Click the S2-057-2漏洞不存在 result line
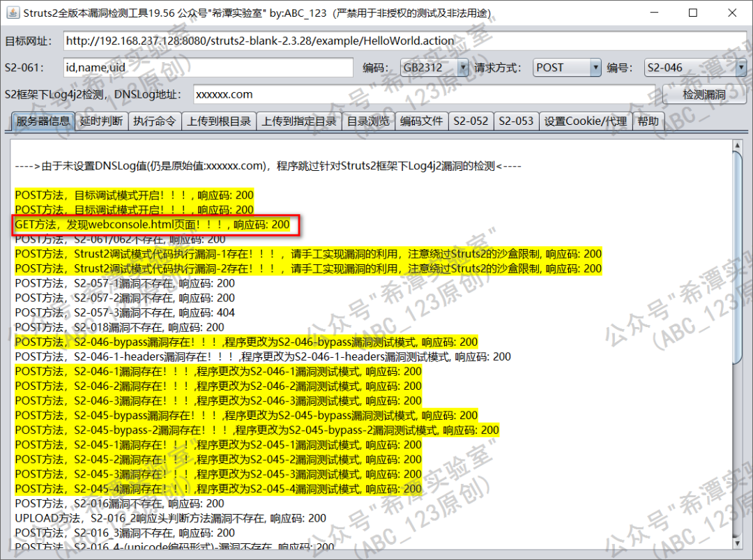The image size is (753, 560). point(125,298)
